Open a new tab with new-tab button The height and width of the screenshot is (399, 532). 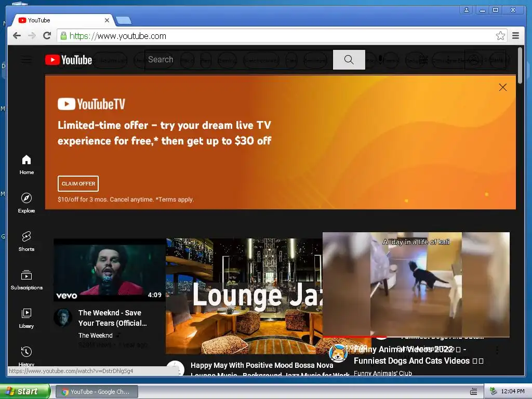click(x=124, y=21)
